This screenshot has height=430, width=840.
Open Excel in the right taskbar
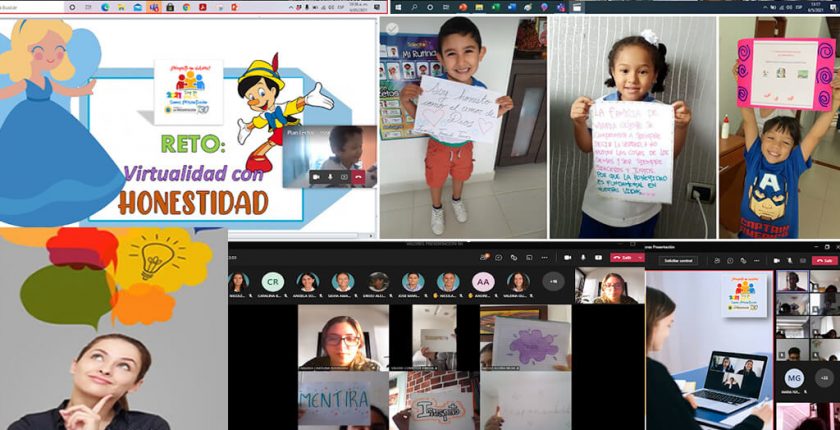tap(496, 7)
